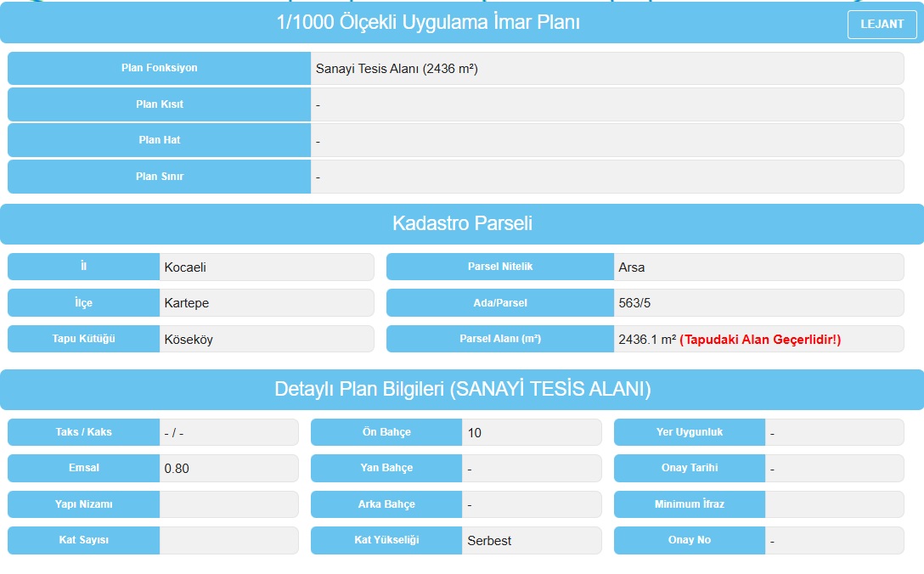The height and width of the screenshot is (574, 924).
Task: Click the Ön Bahçe field showing 10
Action: click(531, 433)
